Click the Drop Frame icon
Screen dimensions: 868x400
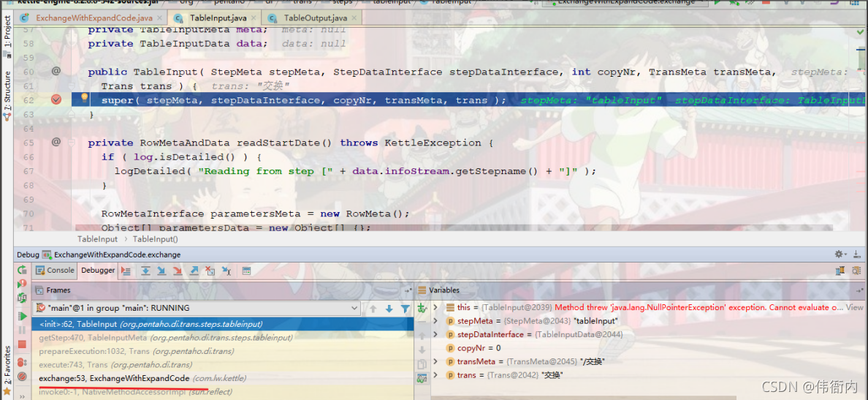pyautogui.click(x=210, y=271)
